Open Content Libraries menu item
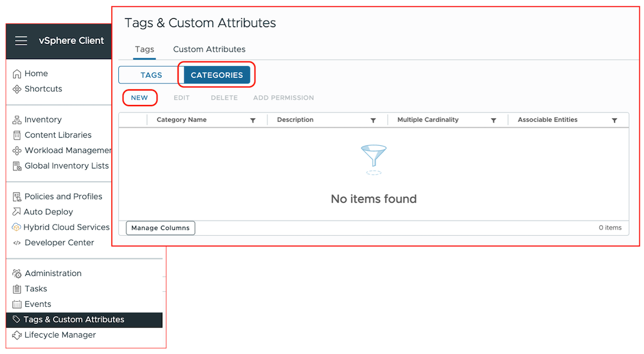644x354 pixels. tap(58, 135)
